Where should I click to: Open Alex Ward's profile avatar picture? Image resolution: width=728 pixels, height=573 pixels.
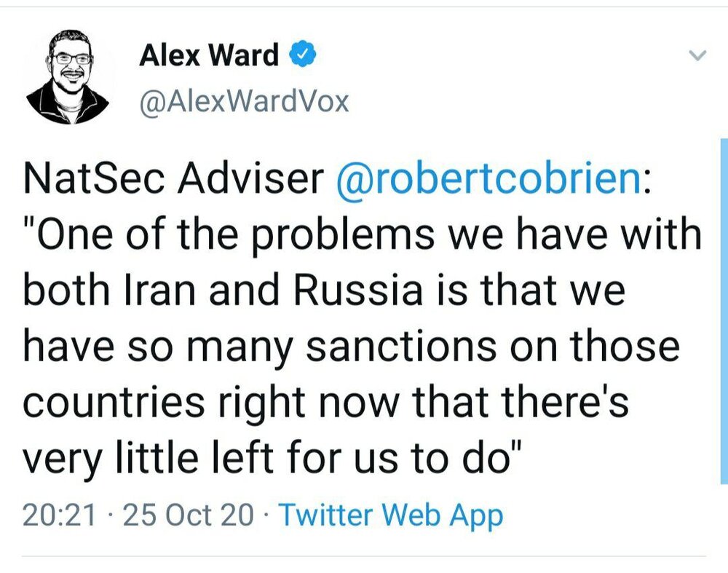click(67, 78)
